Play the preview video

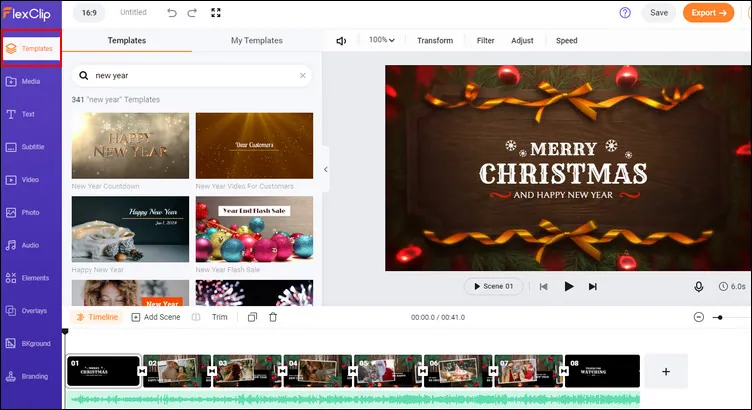point(569,287)
